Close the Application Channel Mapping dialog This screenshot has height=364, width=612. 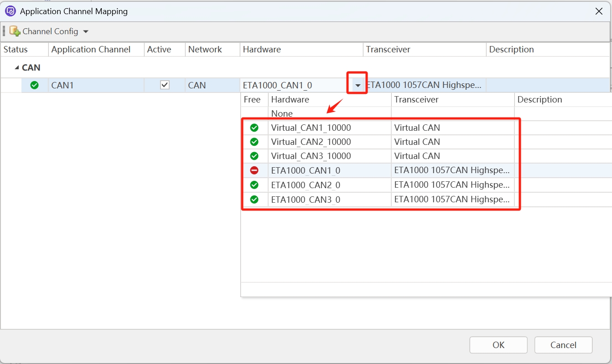click(599, 11)
